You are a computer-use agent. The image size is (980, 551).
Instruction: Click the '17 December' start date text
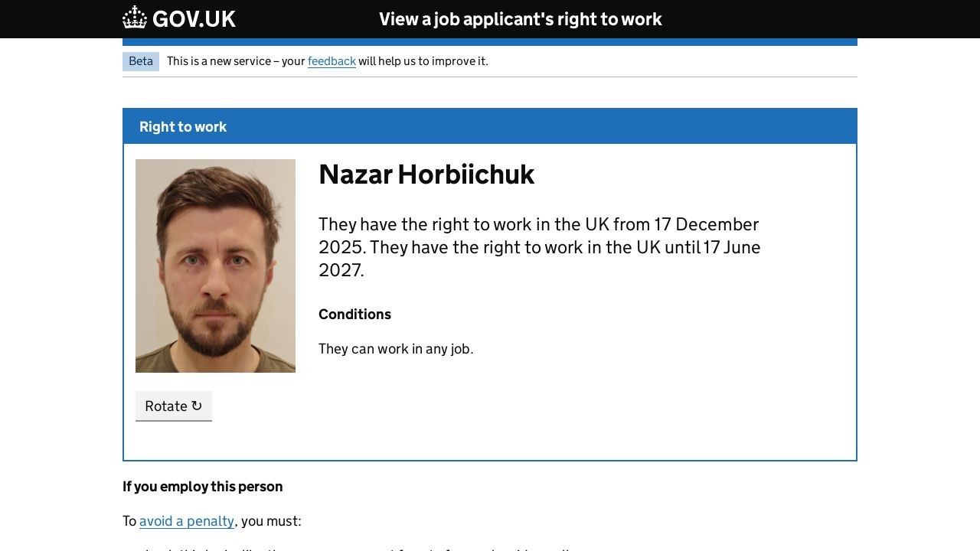[706, 224]
